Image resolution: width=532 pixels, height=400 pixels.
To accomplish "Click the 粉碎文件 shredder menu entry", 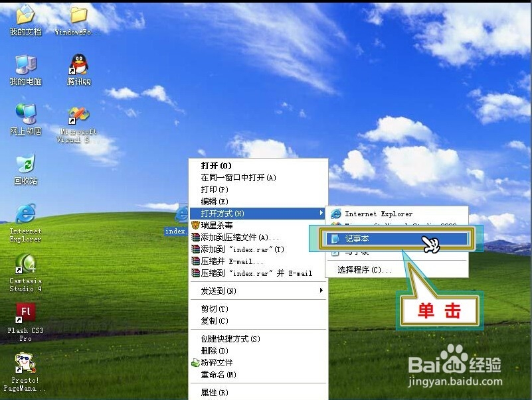I will (258, 362).
